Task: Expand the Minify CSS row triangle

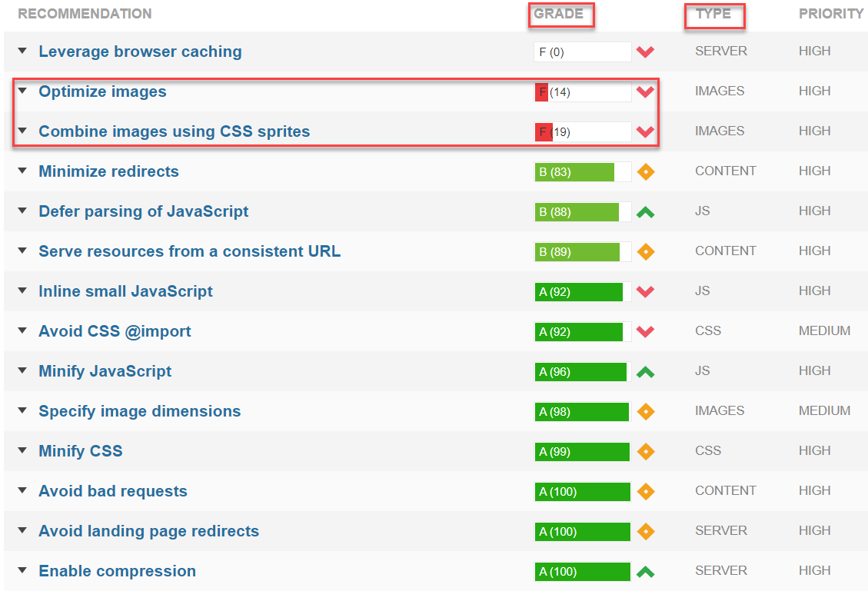Action: coord(22,450)
